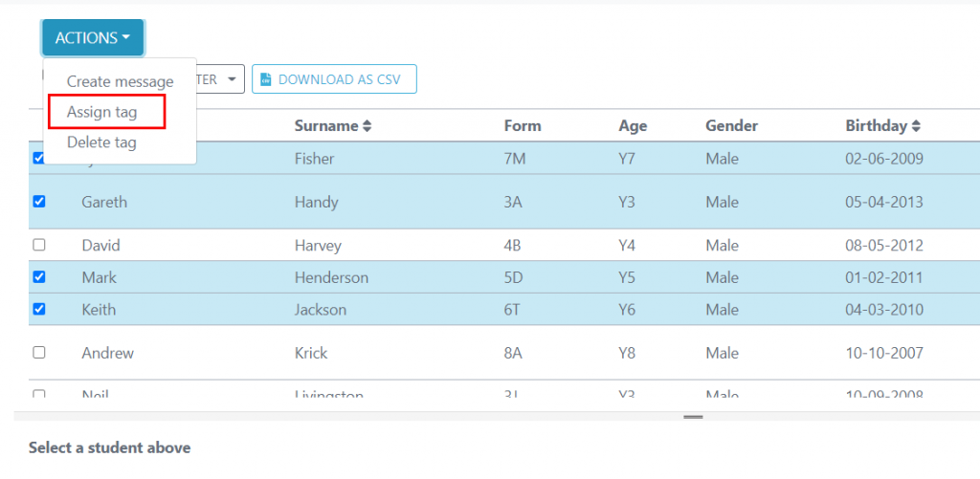Click DOWNLOAD AS CSV button

coord(334,79)
